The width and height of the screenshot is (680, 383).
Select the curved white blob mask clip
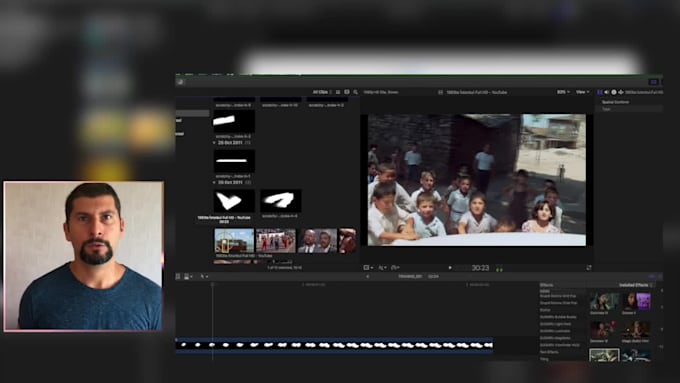[x=281, y=201]
